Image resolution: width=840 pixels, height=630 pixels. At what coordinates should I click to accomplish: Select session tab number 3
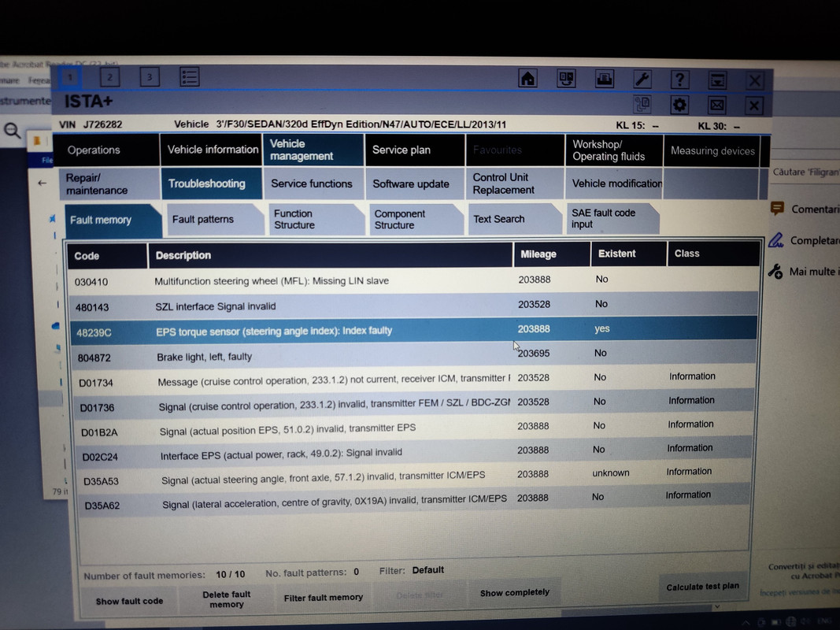click(x=150, y=77)
